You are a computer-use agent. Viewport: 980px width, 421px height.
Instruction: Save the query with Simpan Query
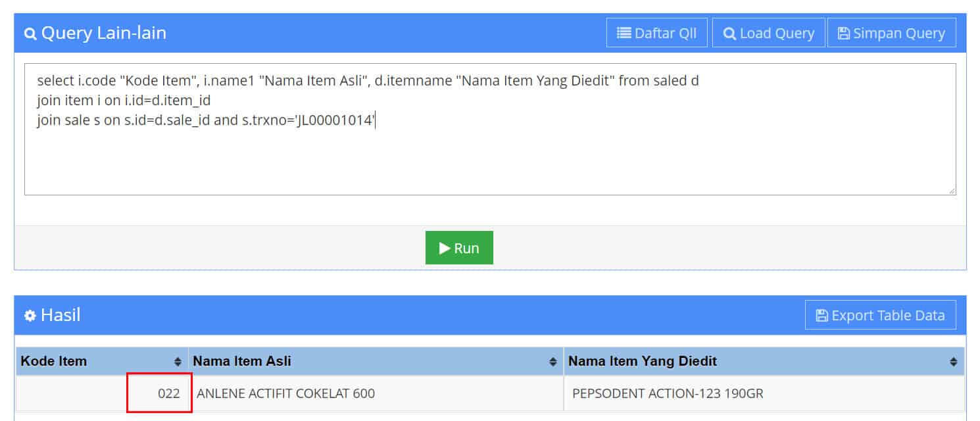click(x=891, y=33)
